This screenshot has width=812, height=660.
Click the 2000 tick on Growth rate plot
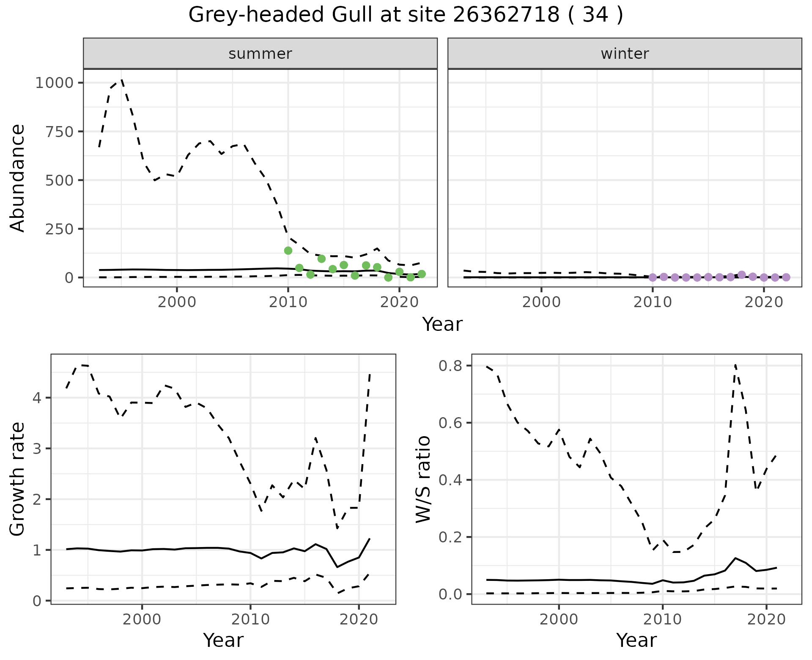142,620
